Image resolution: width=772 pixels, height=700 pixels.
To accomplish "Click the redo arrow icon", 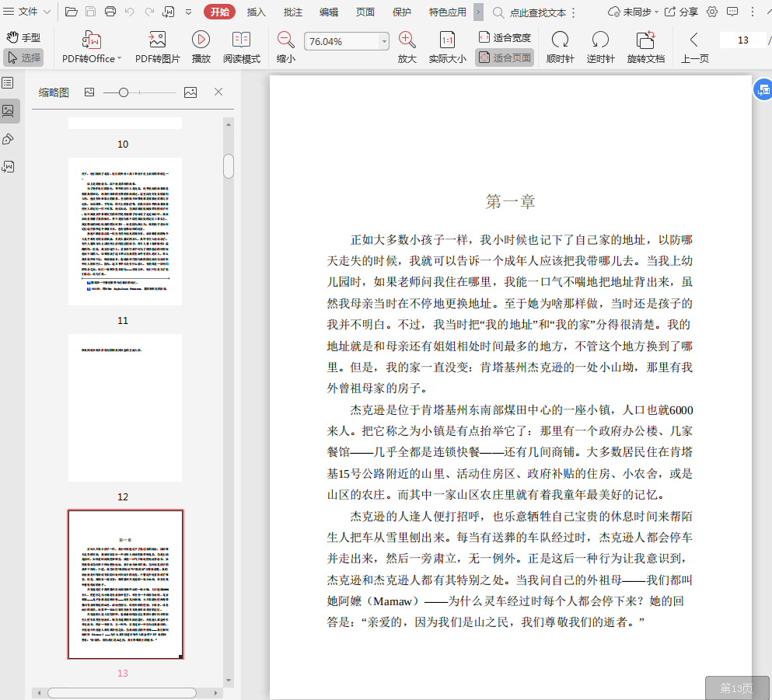I will tap(149, 12).
